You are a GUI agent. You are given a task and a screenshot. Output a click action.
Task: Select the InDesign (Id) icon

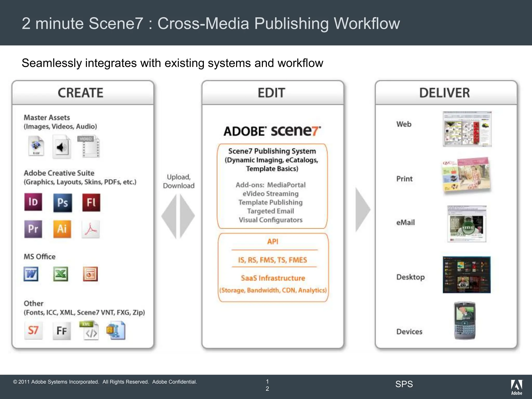(33, 202)
